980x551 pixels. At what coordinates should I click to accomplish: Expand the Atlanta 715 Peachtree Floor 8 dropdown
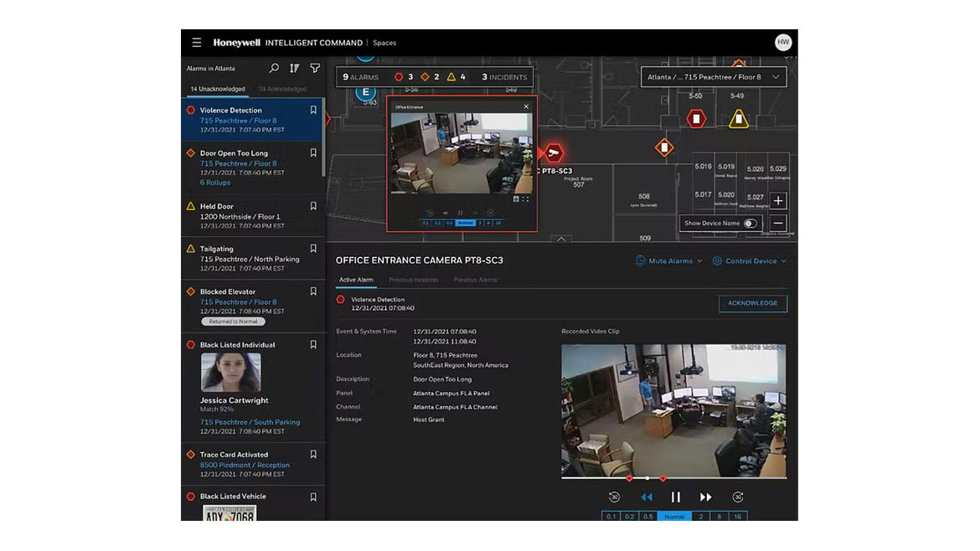[x=714, y=77]
